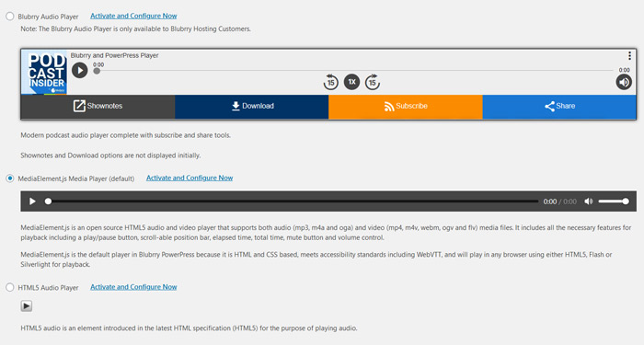The width and height of the screenshot is (644, 345).
Task: Change the 1X playback speed
Action: [351, 82]
